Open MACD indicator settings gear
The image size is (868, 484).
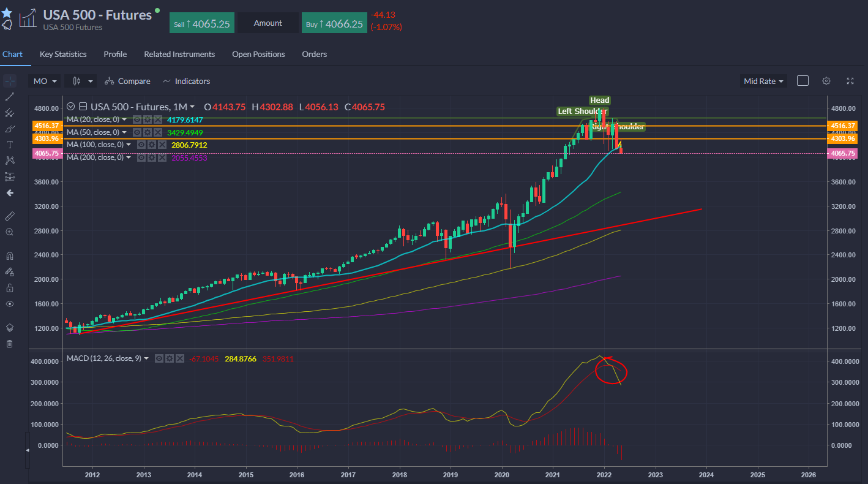point(169,358)
